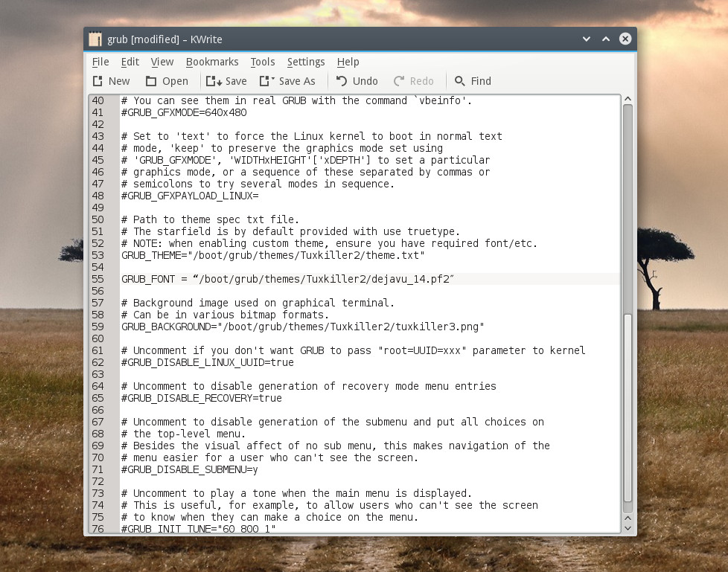Open the Help menu

348,62
